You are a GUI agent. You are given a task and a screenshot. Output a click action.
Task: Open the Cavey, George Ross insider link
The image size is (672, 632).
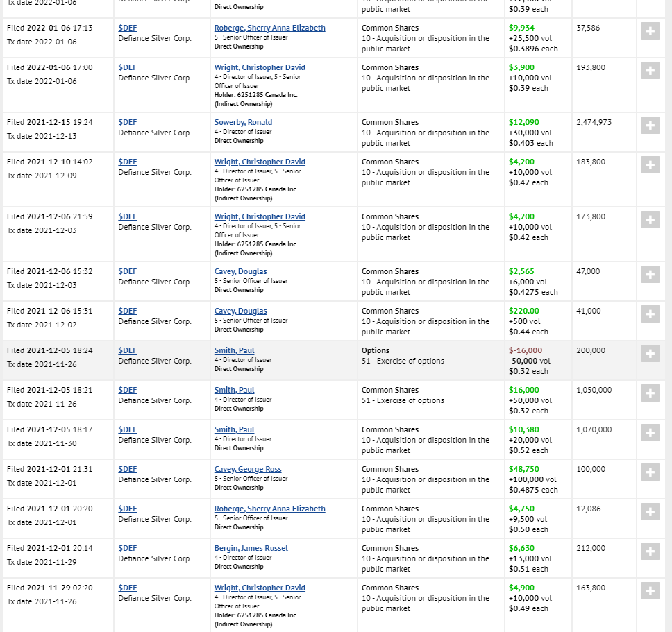pos(248,469)
